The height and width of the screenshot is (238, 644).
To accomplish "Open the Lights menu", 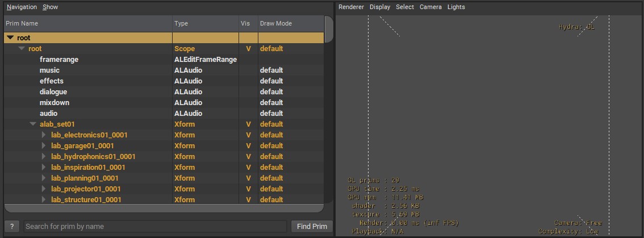I will [456, 7].
